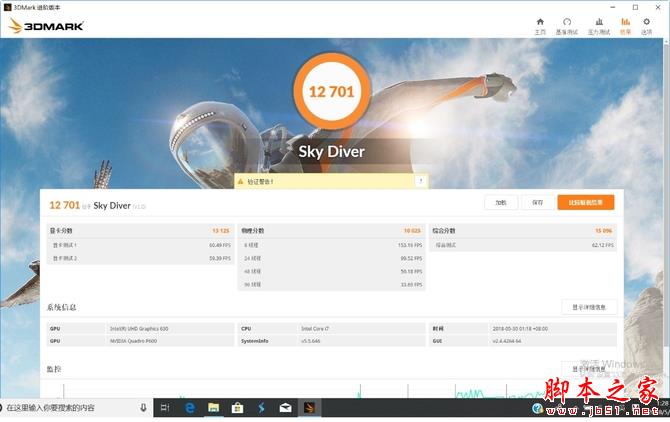Click the combined score value 15 096
Screen dimensions: 670x422
604,231
